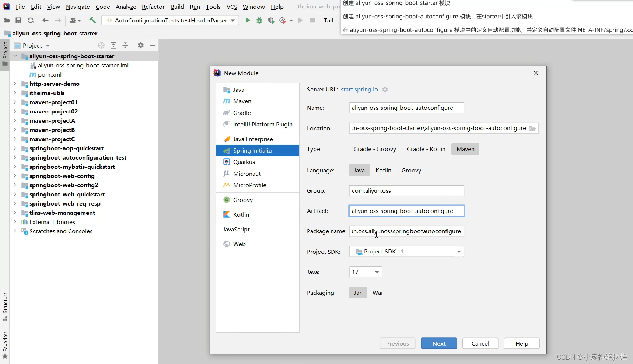
Task: Navigate back with the left arrow icon
Action: [45, 20]
